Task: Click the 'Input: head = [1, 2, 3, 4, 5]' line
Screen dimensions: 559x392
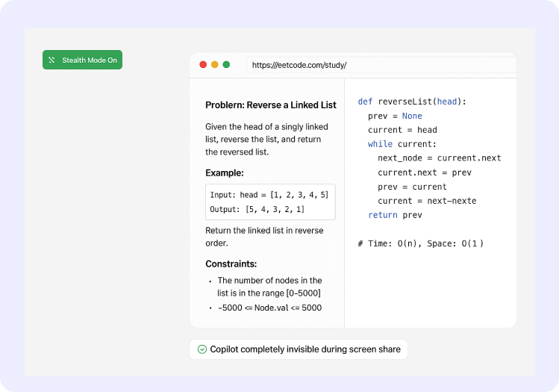Action: click(269, 195)
